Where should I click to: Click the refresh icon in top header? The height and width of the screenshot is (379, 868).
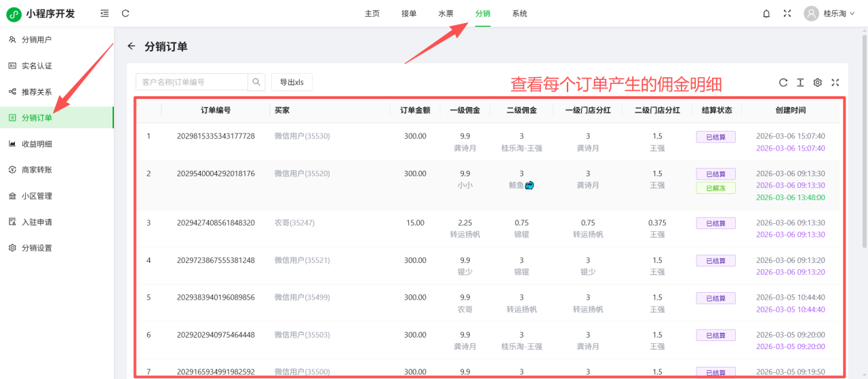tap(125, 14)
